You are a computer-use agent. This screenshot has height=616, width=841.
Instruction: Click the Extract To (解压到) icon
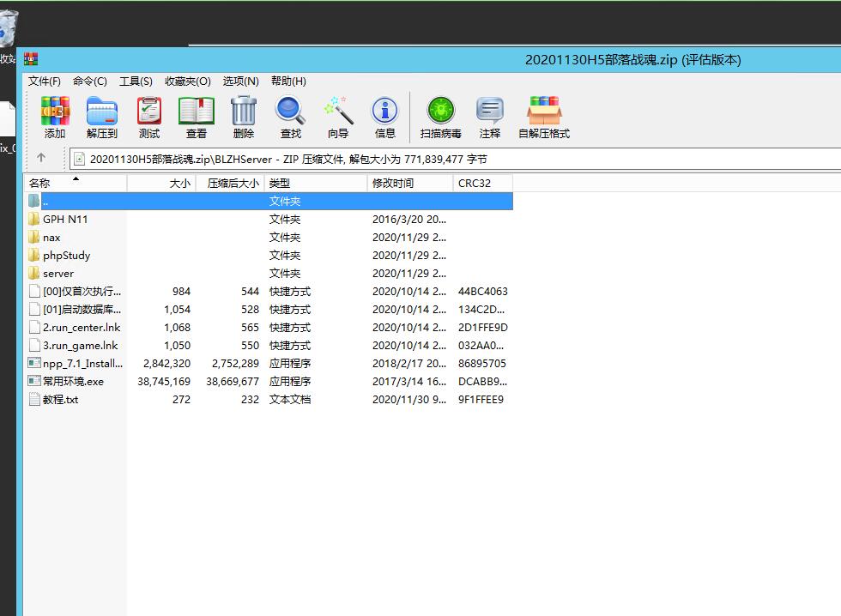tap(101, 118)
